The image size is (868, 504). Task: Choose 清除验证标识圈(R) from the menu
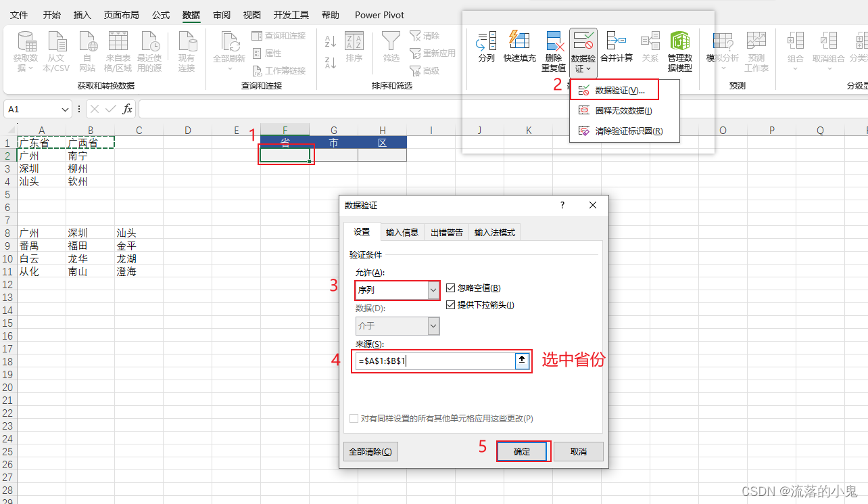coord(624,131)
